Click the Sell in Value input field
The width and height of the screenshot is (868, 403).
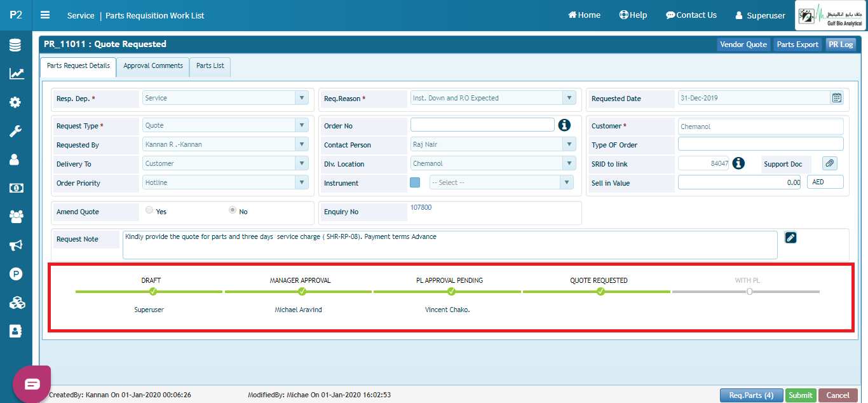point(740,182)
